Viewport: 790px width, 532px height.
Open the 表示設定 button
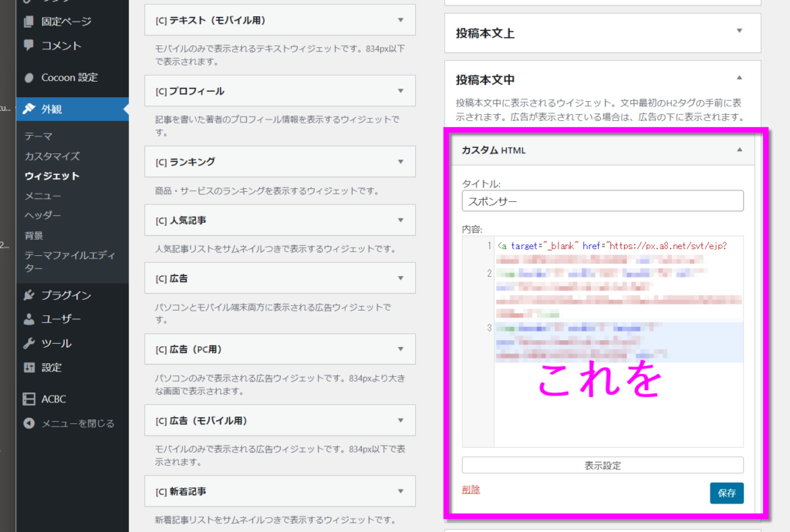point(603,466)
